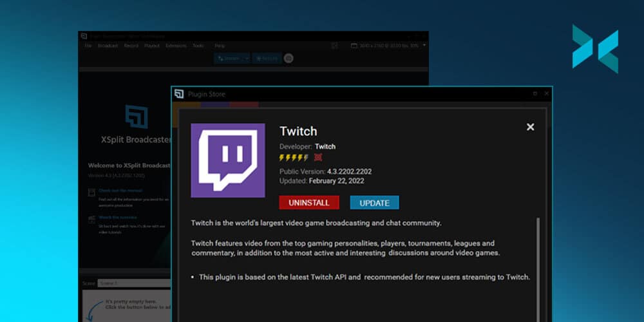Viewport: 644px width, 322px height.
Task: Click the 'Updated: February 22, 2022' text
Action: point(322,181)
